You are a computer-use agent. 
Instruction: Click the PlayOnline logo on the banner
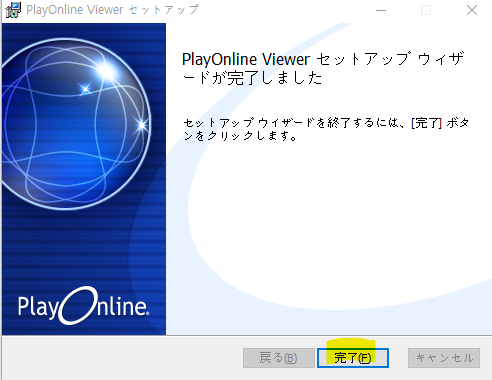coord(83,306)
